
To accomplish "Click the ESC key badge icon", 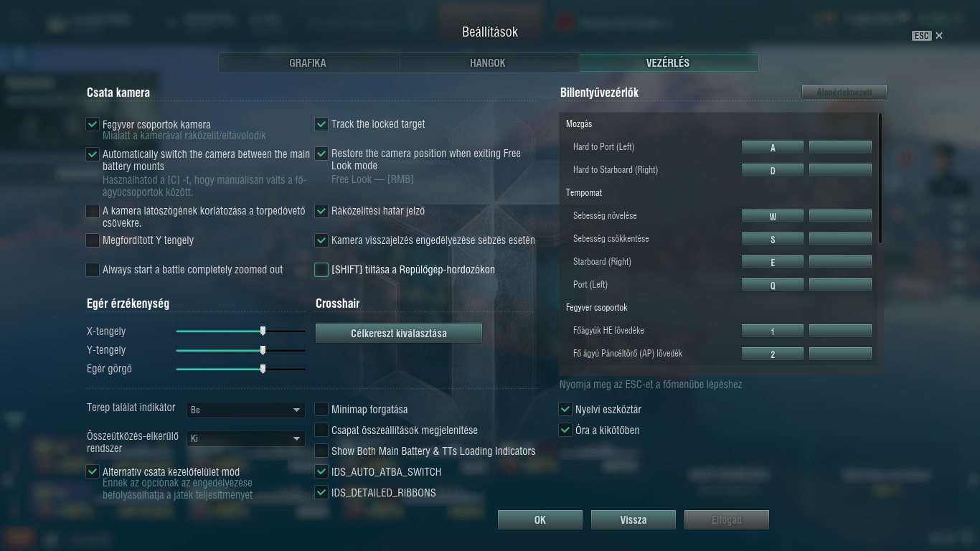I will [921, 36].
